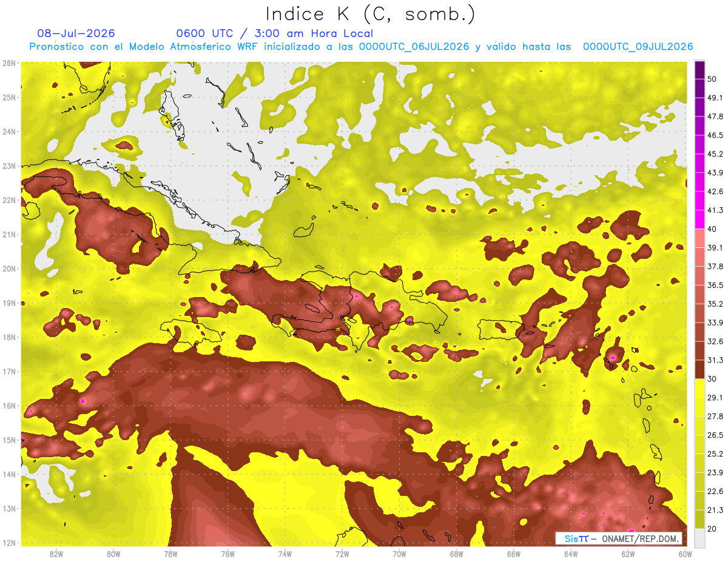Select the date "08-Jul-2026"
The height and width of the screenshot is (562, 728).
(76, 33)
